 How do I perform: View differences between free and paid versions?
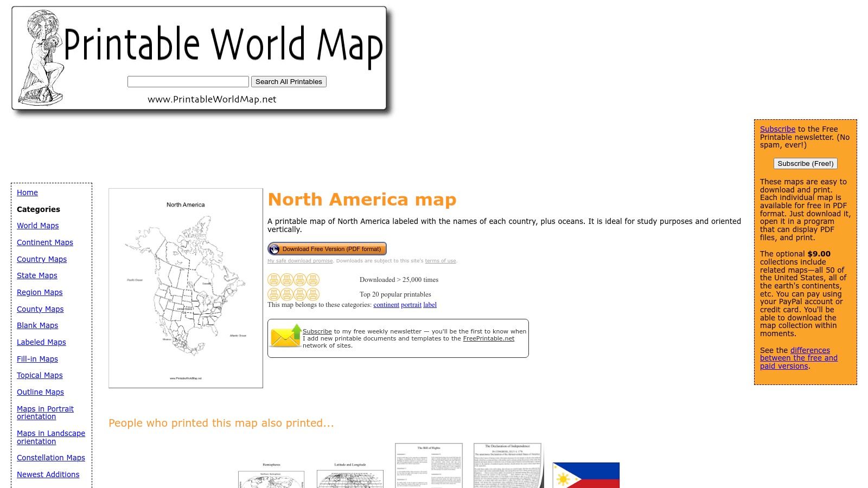click(798, 358)
